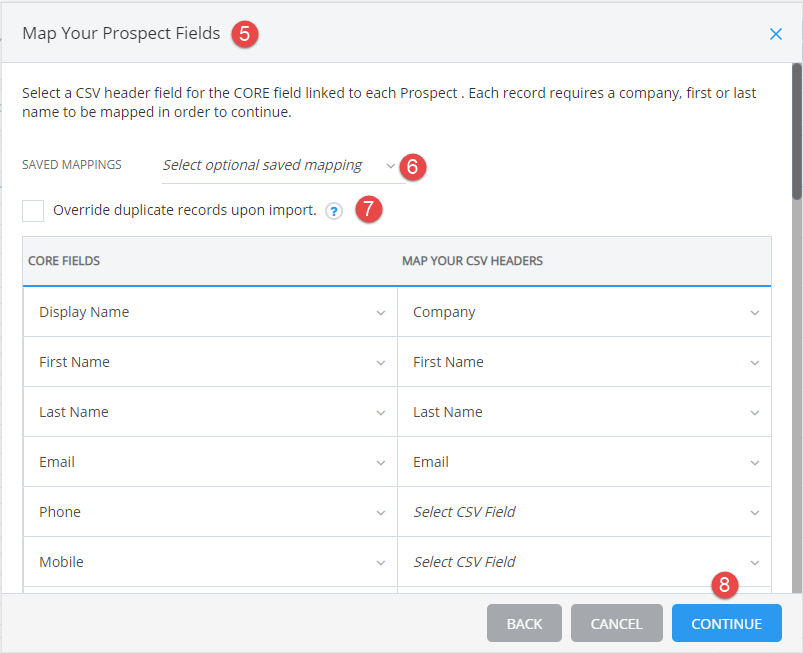Viewport: 803px width, 653px height.
Task: Click the SAVED MAPPINGS label
Action: coord(72,165)
